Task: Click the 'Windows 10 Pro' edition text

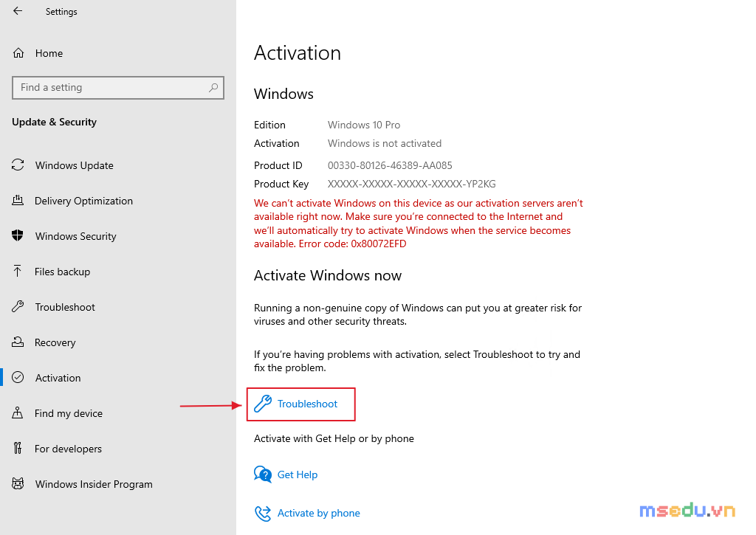Action: [363, 125]
